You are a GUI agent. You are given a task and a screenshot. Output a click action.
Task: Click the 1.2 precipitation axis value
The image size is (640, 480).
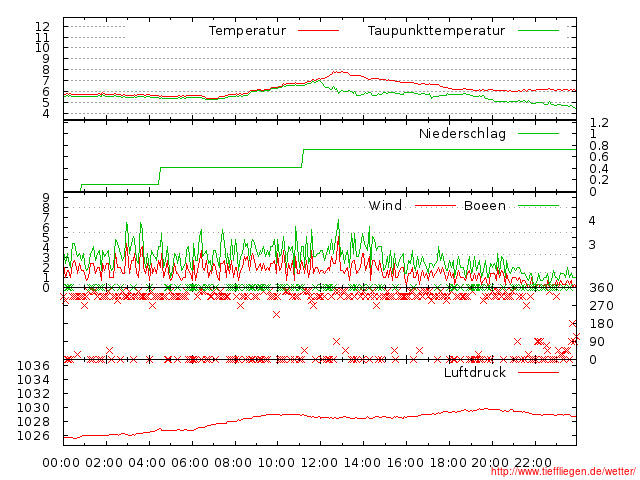[599, 122]
